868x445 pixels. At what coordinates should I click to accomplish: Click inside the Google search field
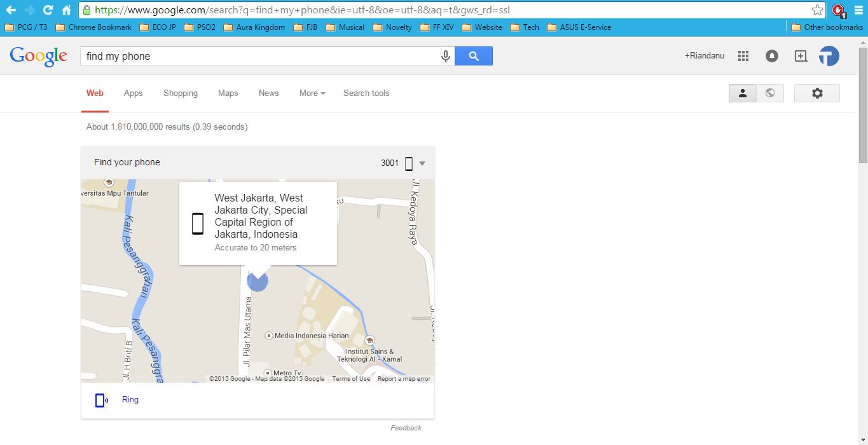[x=254, y=56]
